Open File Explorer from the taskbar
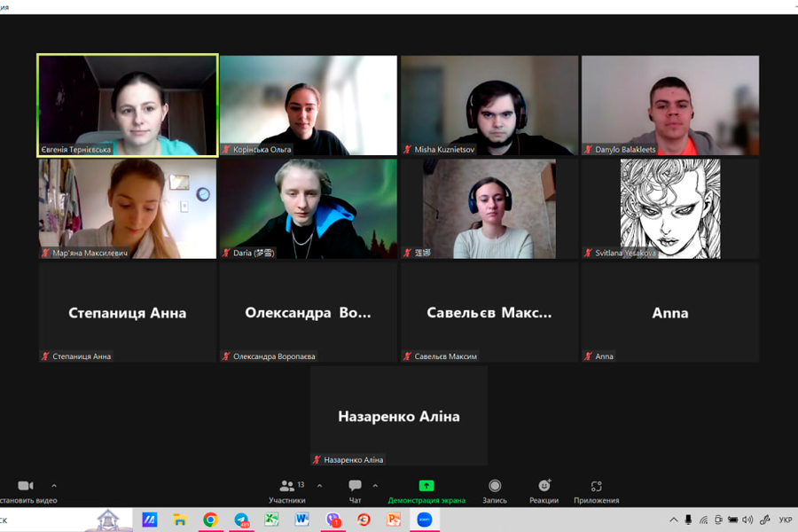The height and width of the screenshot is (532, 798). pos(180,520)
